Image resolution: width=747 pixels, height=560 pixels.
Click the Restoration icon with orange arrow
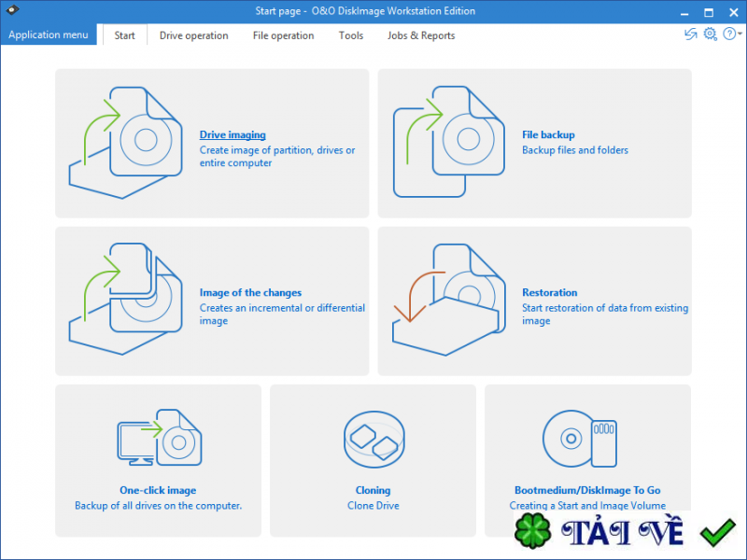tap(449, 300)
